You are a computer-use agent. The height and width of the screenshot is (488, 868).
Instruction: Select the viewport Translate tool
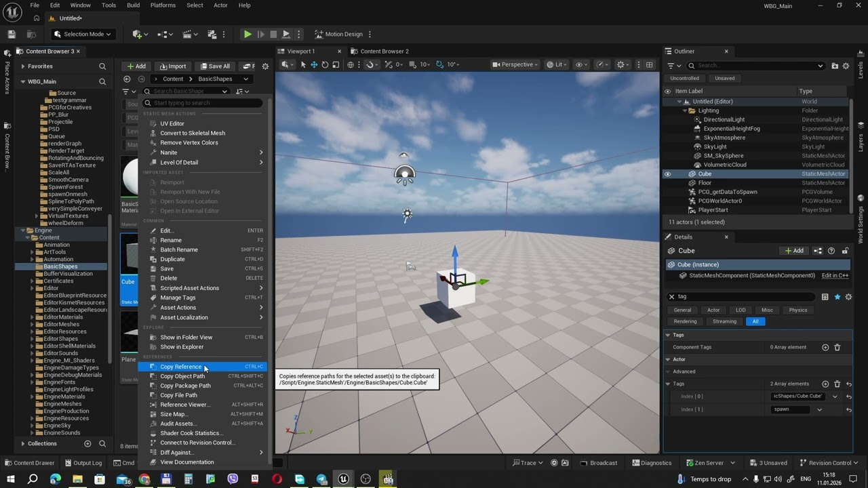pos(314,64)
